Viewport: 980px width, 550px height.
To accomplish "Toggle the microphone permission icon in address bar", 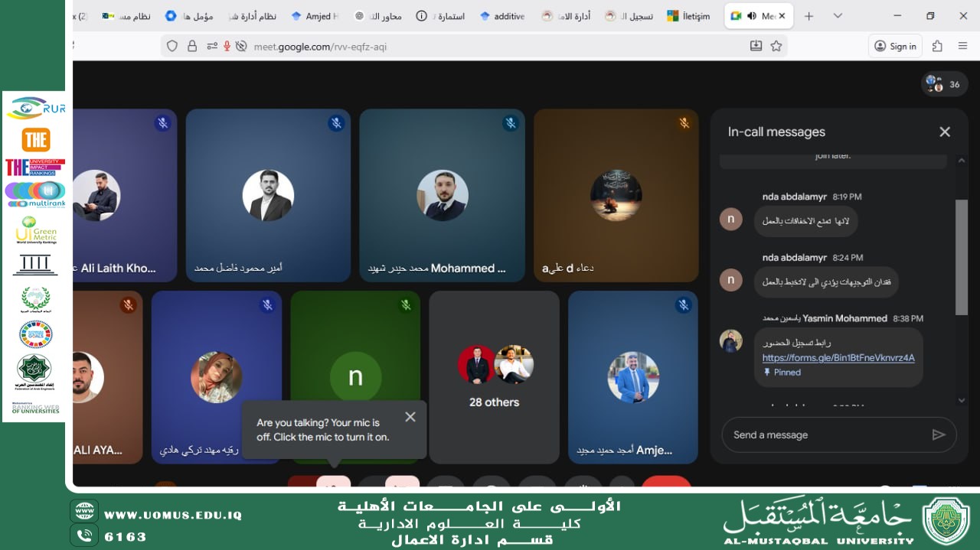I will (227, 46).
